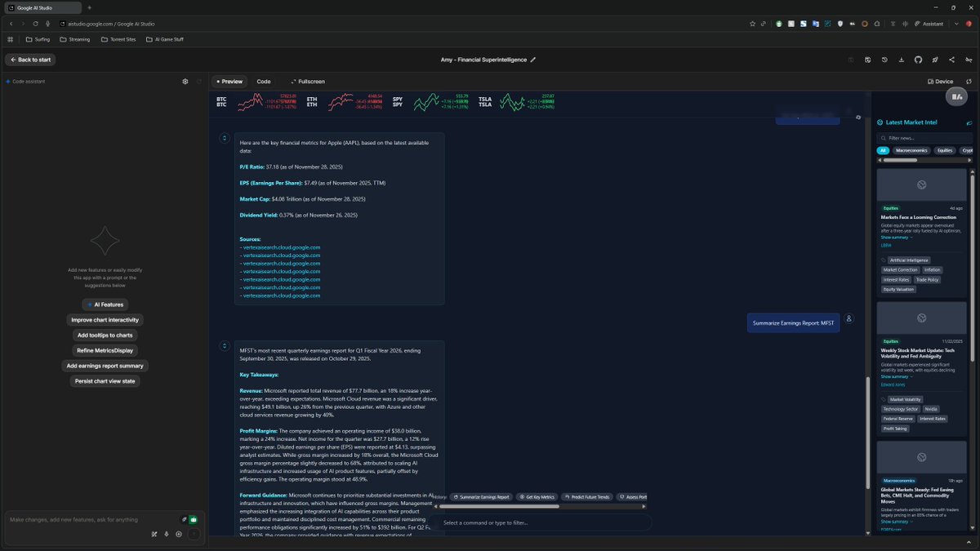Open the Surfing bookmarks folder
Screen dimensions: 980x551
pyautogui.click(x=38, y=39)
